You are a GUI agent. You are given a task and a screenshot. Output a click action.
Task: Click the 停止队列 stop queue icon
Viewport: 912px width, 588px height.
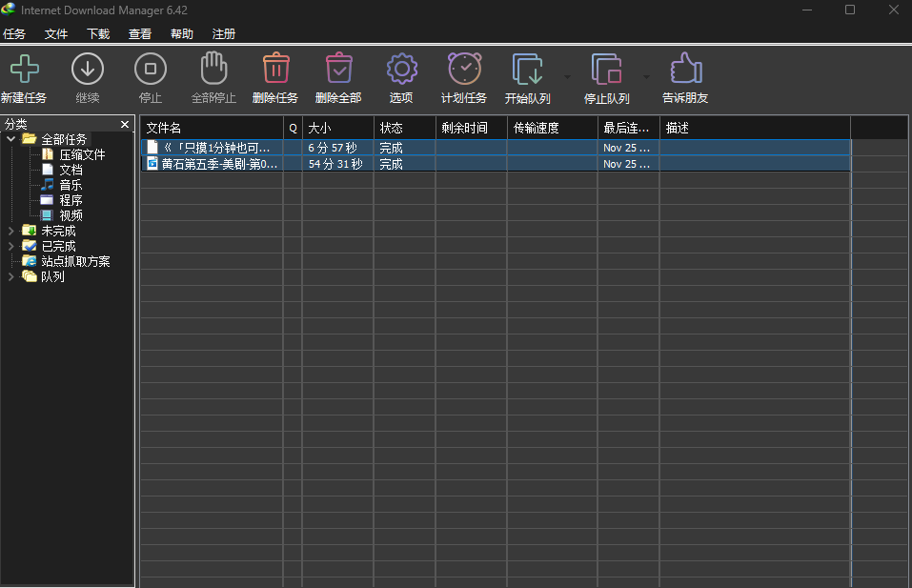(x=606, y=70)
